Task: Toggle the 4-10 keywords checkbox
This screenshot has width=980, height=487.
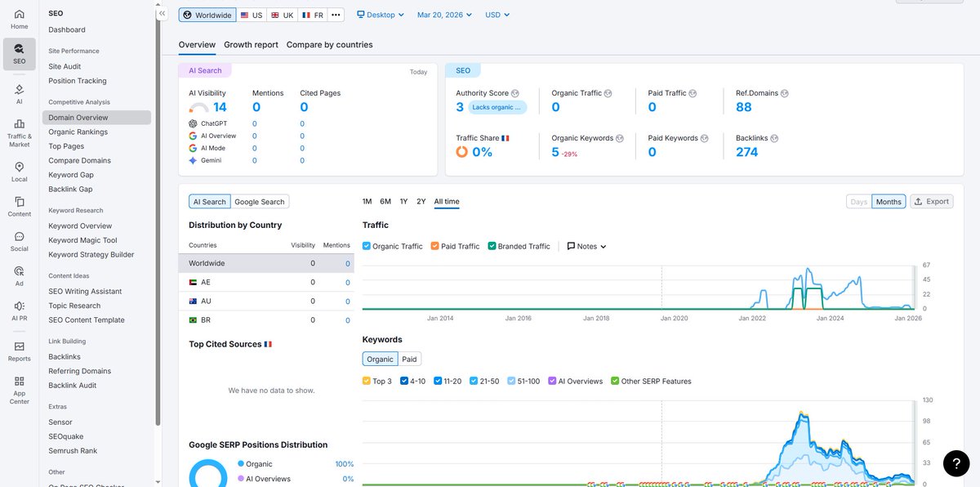Action: 404,381
